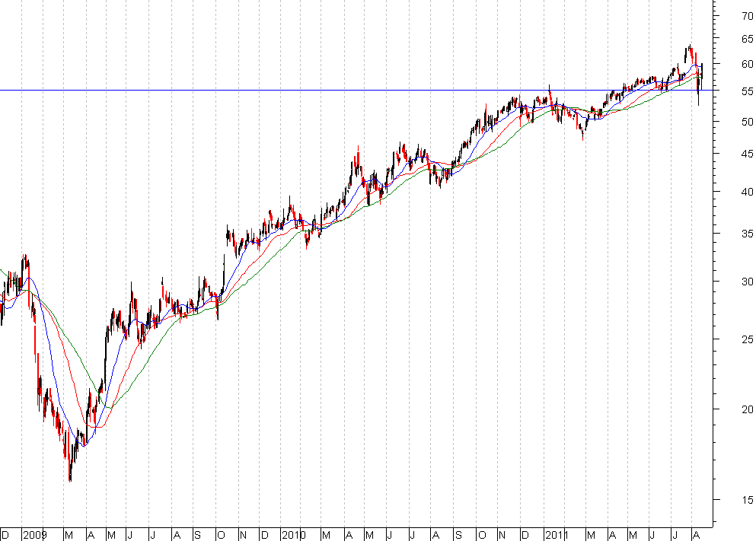Click the 'N' November label in 2009
The width and height of the screenshot is (756, 541).
coord(243,535)
